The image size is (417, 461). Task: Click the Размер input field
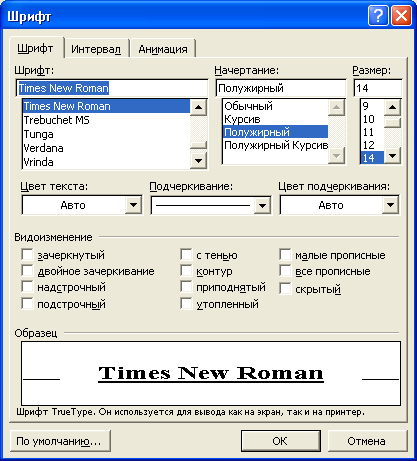(x=378, y=88)
